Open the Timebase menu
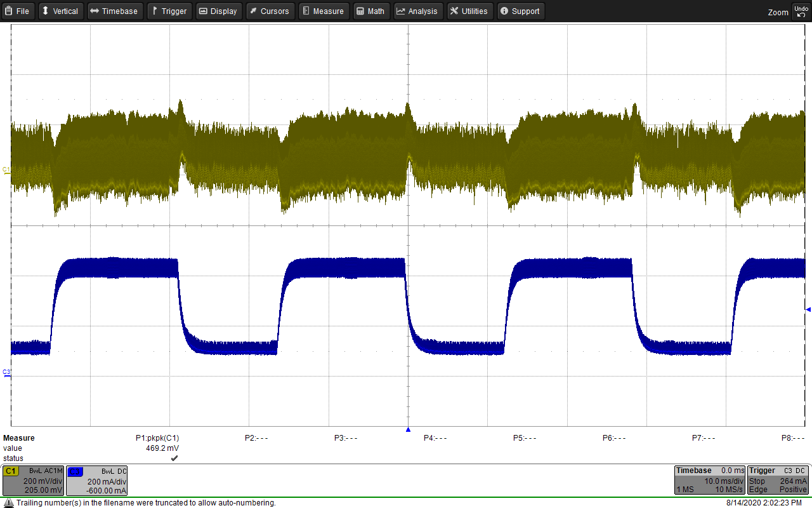Screen dimensions: 812x508 click(115, 11)
